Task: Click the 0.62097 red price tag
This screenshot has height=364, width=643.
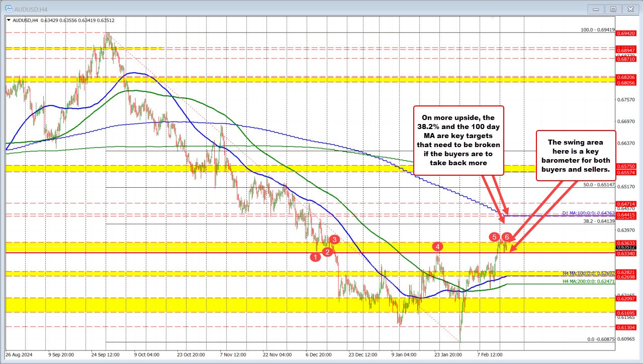Action: pyautogui.click(x=626, y=298)
